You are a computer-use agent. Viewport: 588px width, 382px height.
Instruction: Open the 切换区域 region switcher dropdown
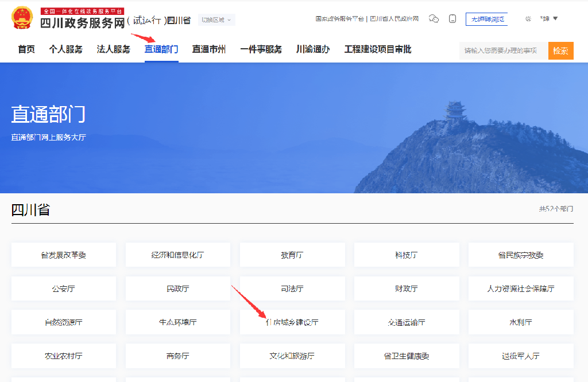(x=216, y=20)
